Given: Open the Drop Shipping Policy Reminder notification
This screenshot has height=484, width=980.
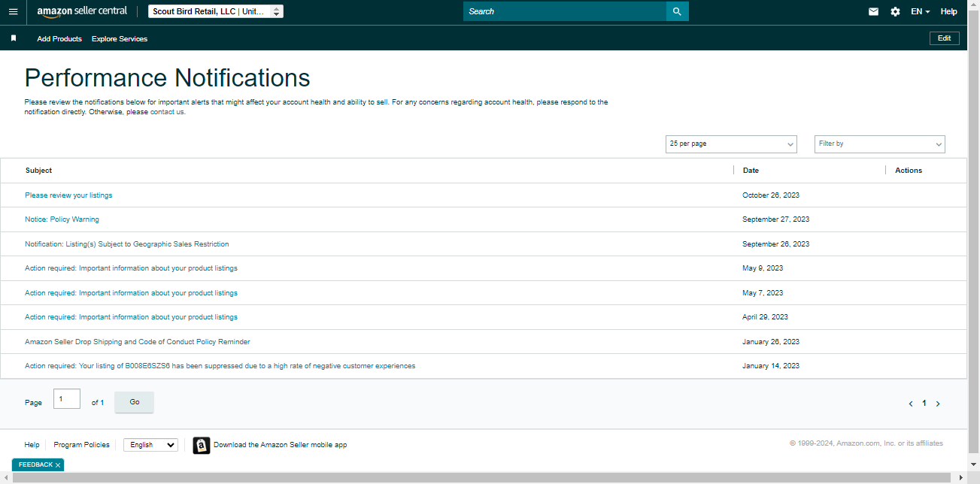Looking at the screenshot, I should tap(138, 342).
